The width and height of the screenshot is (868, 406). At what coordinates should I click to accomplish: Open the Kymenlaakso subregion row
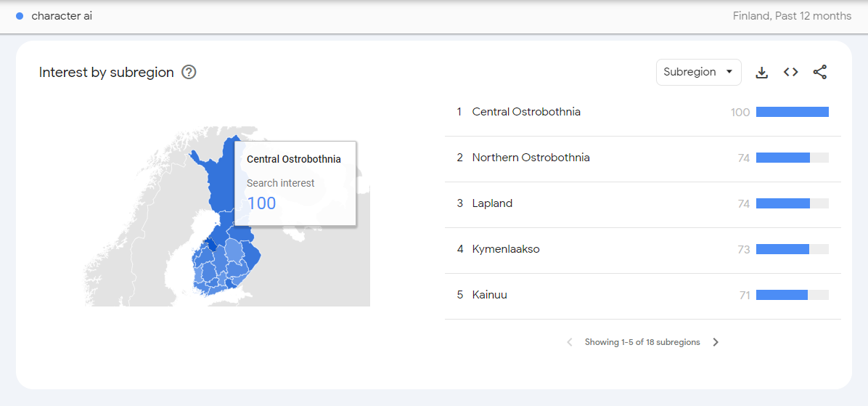[x=506, y=249]
